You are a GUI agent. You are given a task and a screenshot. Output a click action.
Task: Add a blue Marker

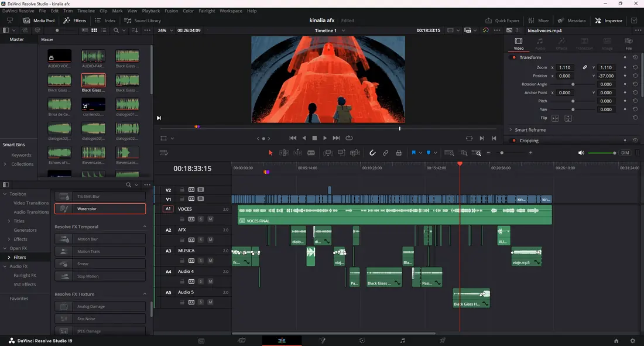(x=429, y=153)
